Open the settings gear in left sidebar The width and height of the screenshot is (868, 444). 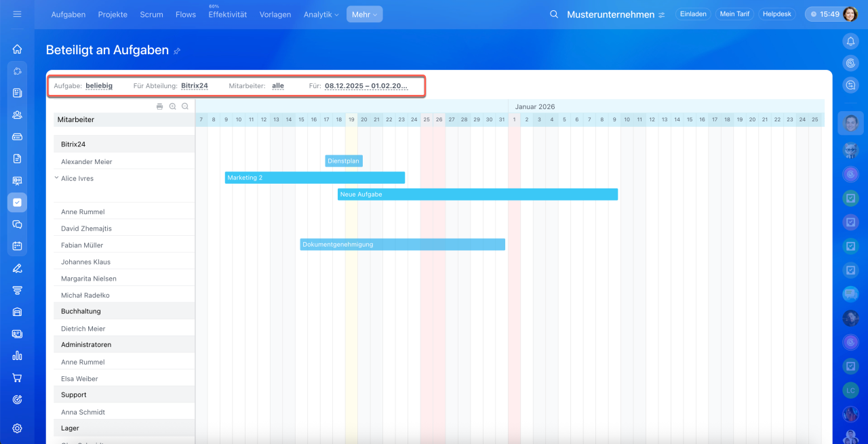pyautogui.click(x=17, y=428)
